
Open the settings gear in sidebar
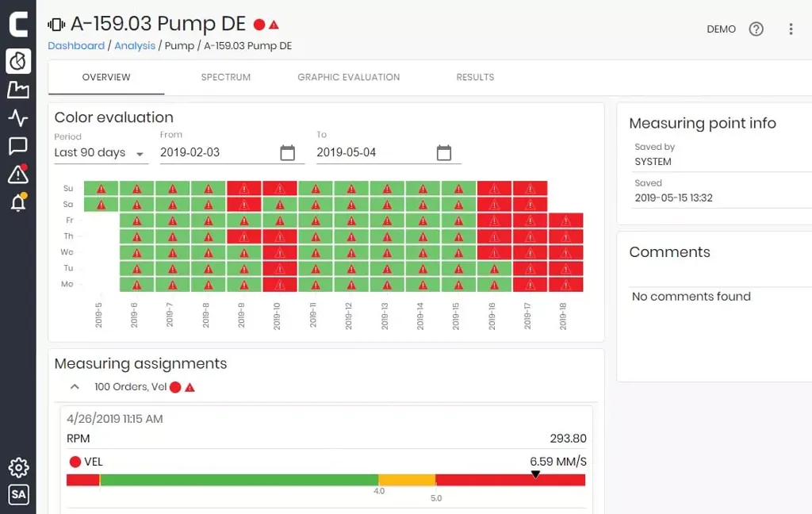[x=17, y=467]
